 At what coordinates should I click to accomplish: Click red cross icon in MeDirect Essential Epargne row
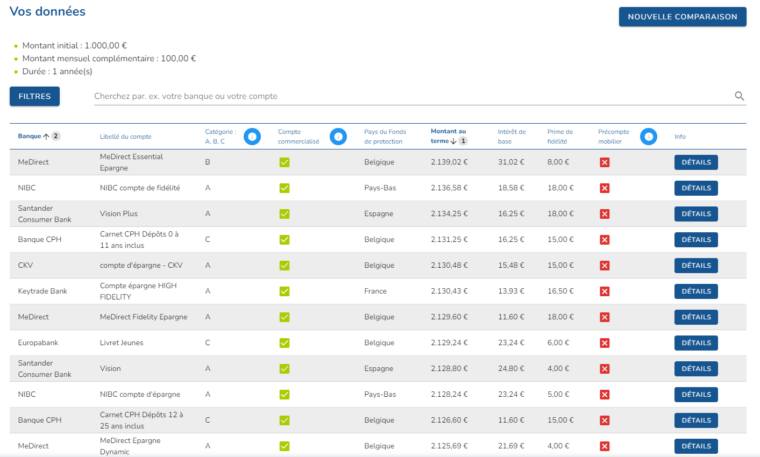point(604,162)
